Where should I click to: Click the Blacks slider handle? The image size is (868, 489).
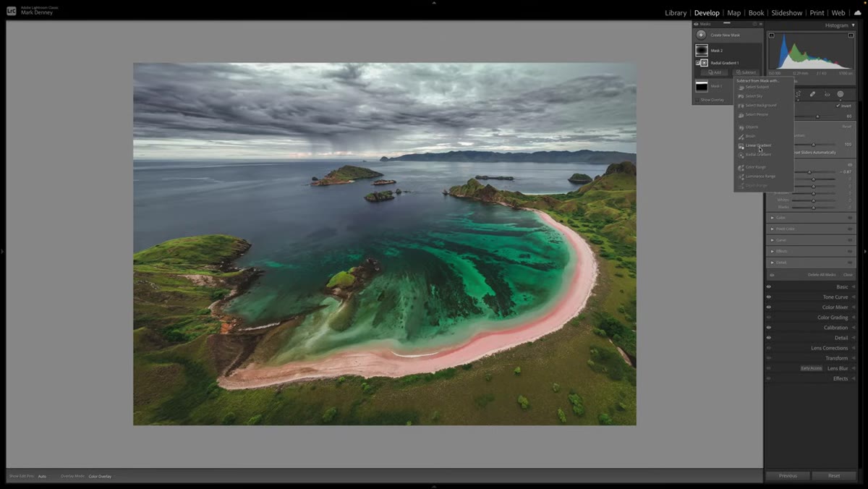[x=813, y=208]
